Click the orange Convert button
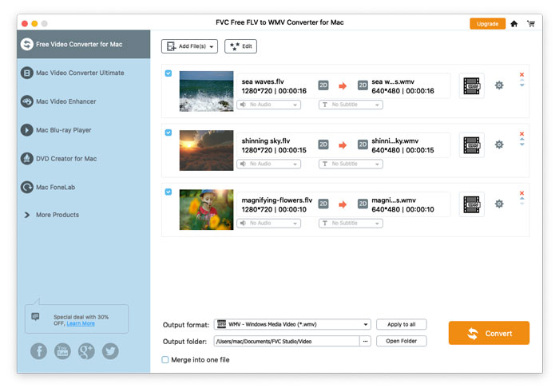This screenshot has width=559, height=392. pyautogui.click(x=489, y=333)
